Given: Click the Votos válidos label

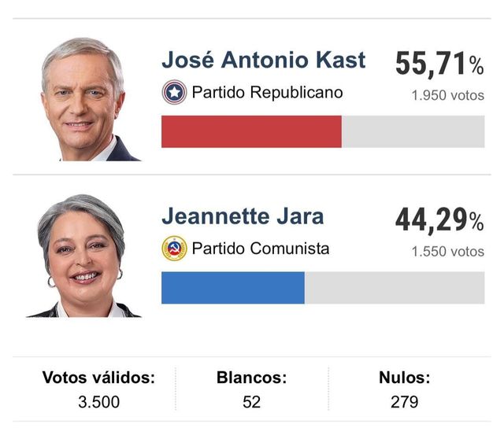Looking at the screenshot, I should [x=98, y=378].
